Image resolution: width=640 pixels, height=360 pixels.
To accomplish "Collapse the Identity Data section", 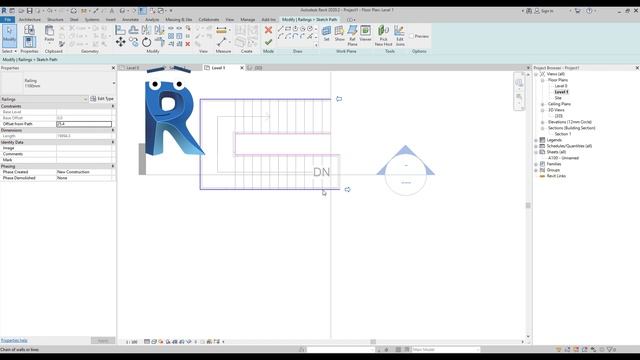I will point(113,142).
